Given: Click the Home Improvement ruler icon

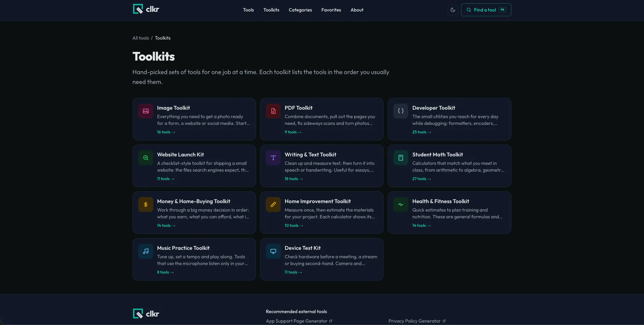Looking at the screenshot, I should click(x=273, y=204).
